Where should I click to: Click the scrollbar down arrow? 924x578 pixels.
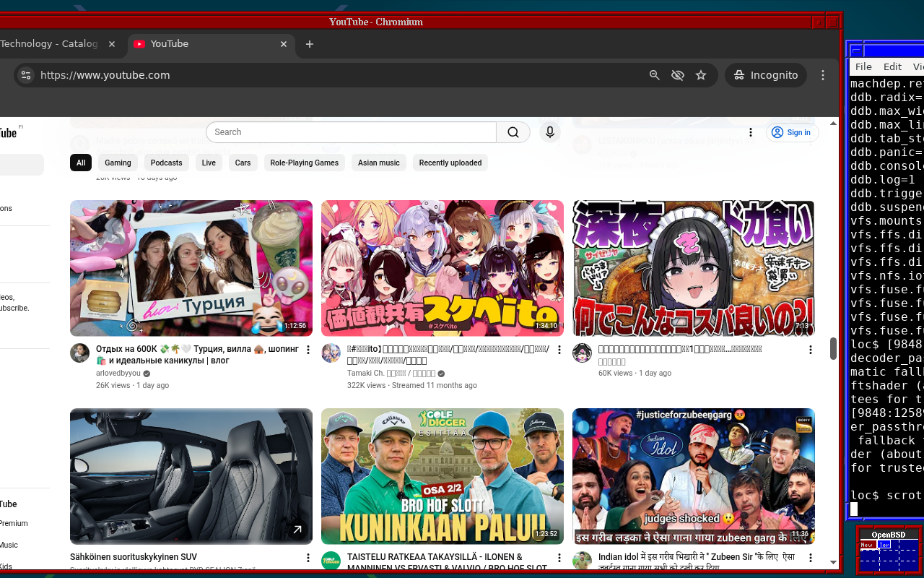pos(833,562)
